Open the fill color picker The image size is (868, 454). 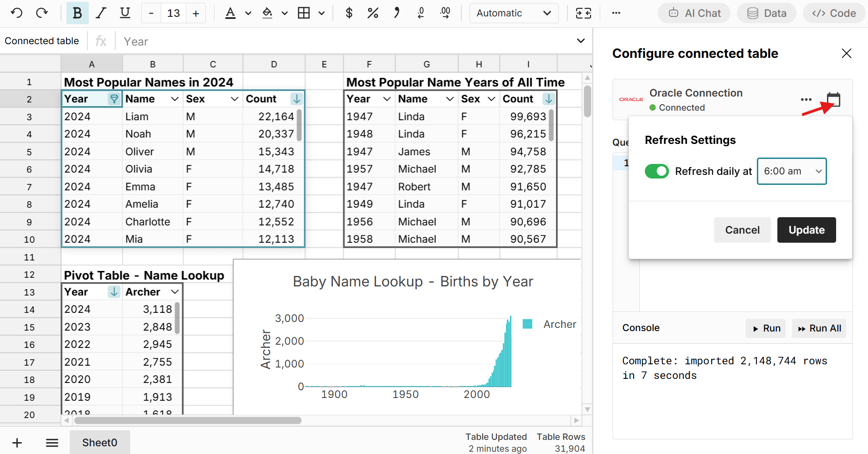tap(268, 13)
